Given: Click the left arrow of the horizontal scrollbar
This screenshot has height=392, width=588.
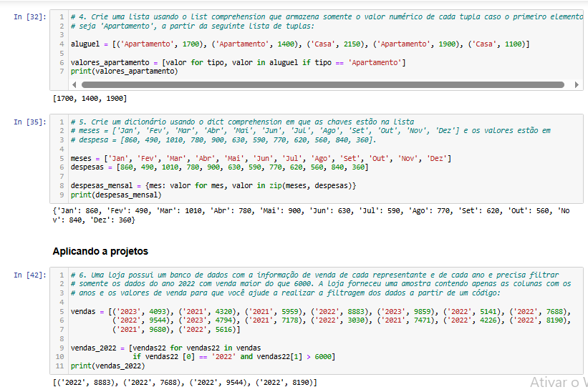Looking at the screenshot, I should pyautogui.click(x=74, y=85).
